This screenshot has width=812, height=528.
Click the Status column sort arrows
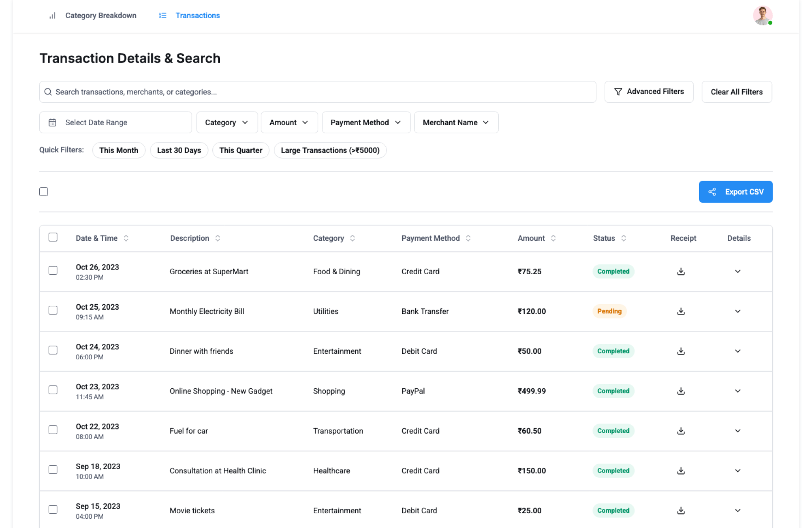pyautogui.click(x=623, y=238)
